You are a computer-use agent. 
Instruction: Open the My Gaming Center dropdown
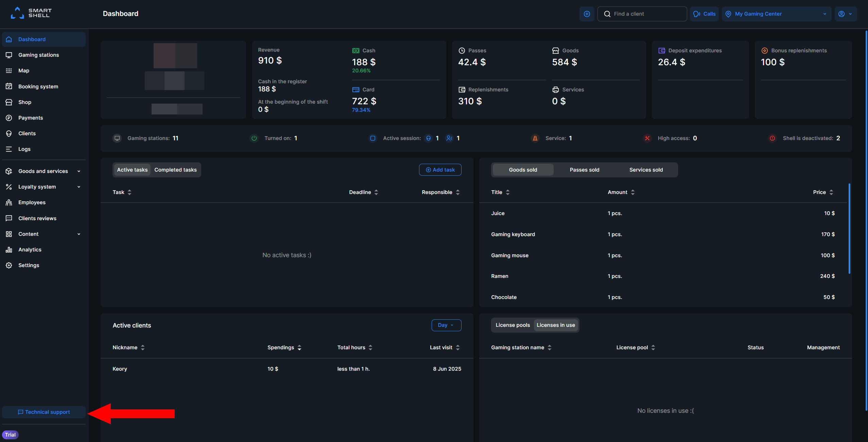click(x=776, y=14)
